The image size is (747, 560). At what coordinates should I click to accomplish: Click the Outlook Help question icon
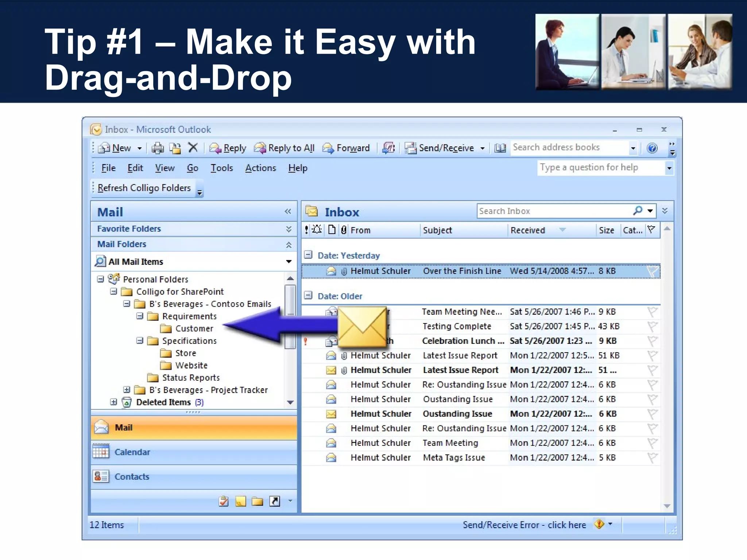tap(652, 148)
